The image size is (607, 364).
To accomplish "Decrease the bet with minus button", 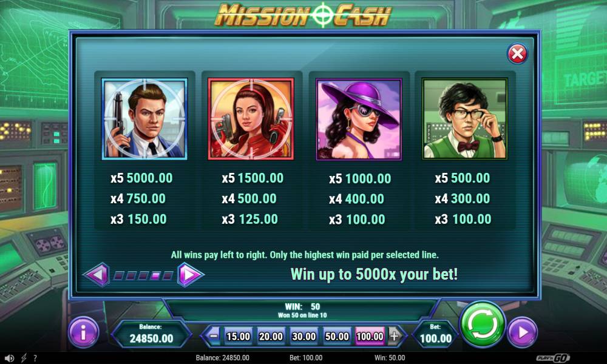I will pos(213,335).
